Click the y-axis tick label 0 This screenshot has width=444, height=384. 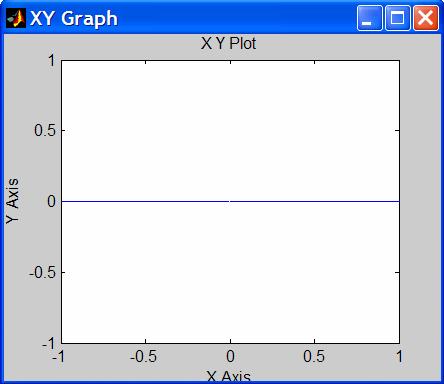tap(52, 201)
